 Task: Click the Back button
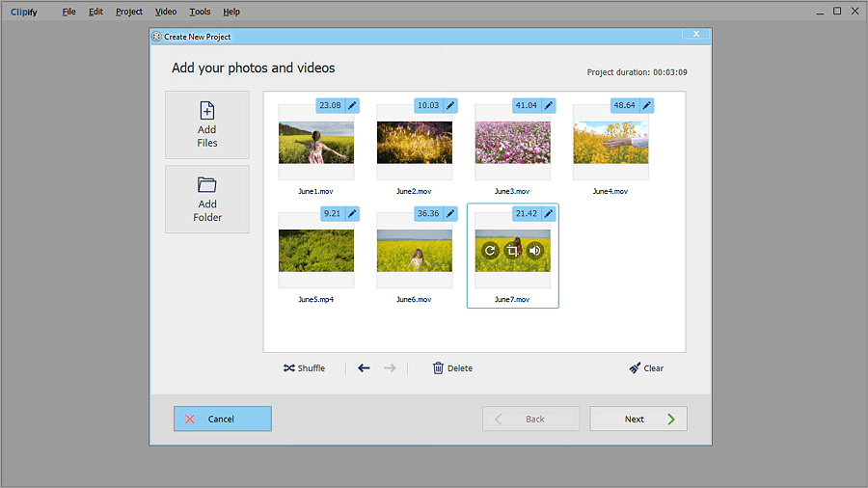click(x=530, y=419)
